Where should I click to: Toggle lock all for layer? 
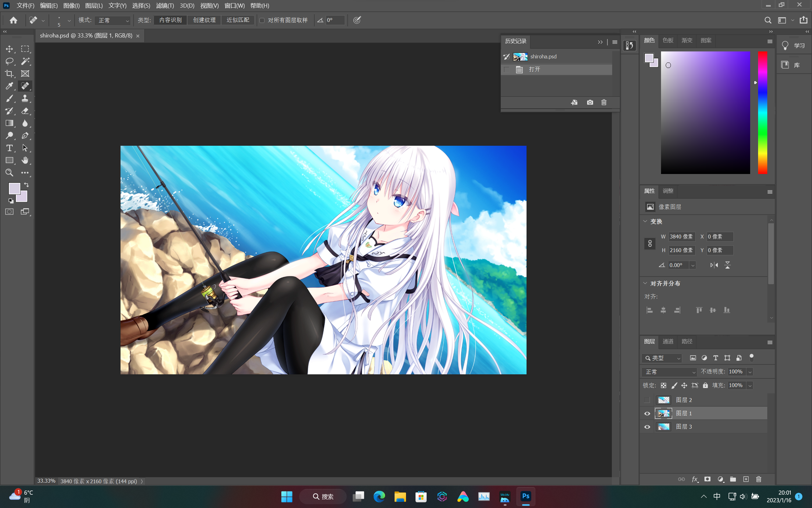click(x=705, y=385)
